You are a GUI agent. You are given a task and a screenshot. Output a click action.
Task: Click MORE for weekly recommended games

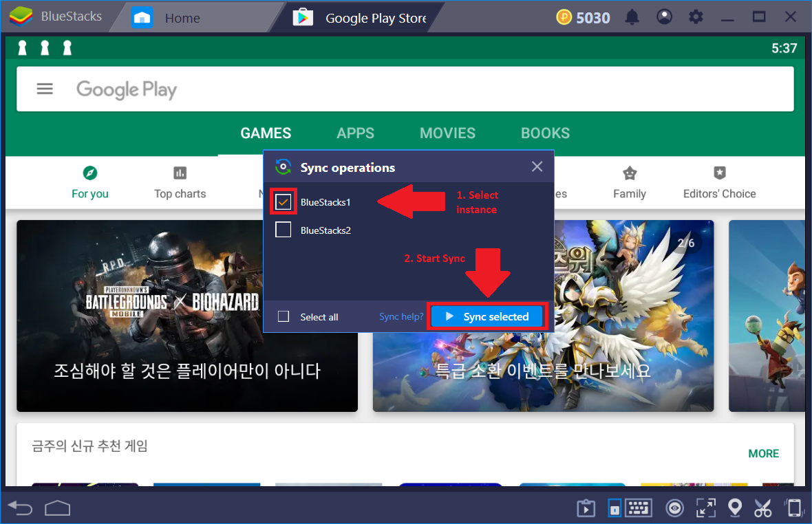763,453
